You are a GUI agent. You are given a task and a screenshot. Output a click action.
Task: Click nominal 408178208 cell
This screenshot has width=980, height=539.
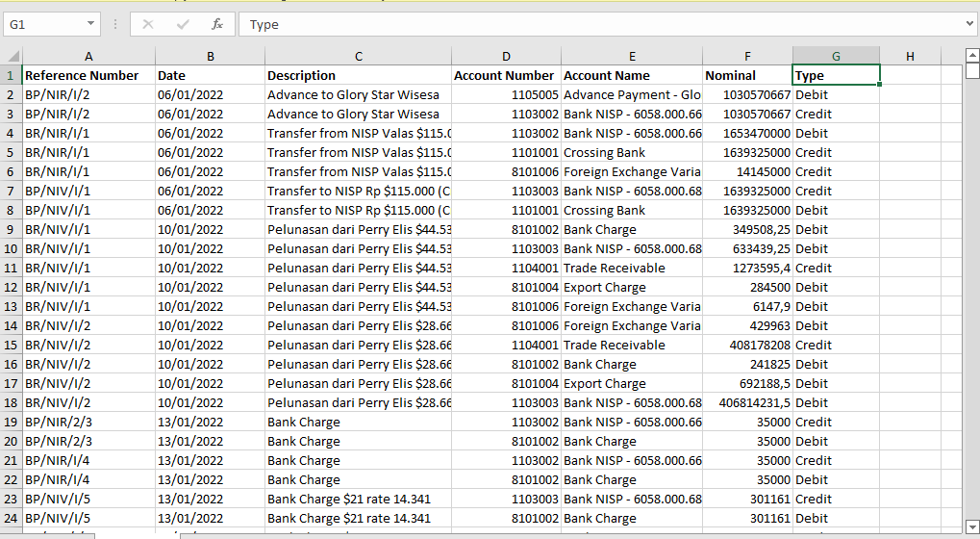click(747, 346)
